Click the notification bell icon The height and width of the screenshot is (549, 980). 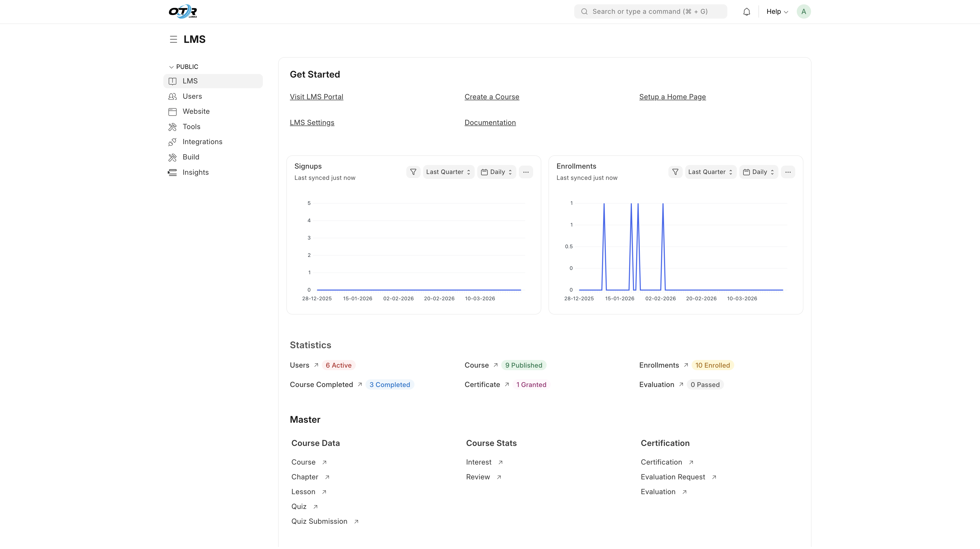click(x=746, y=12)
